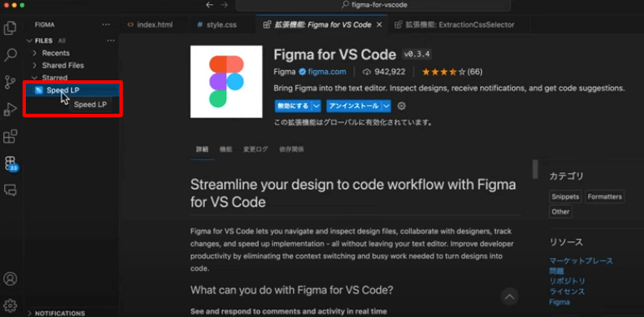Select the 依存関係 dependencies tab
This screenshot has width=644, height=317.
click(x=292, y=150)
